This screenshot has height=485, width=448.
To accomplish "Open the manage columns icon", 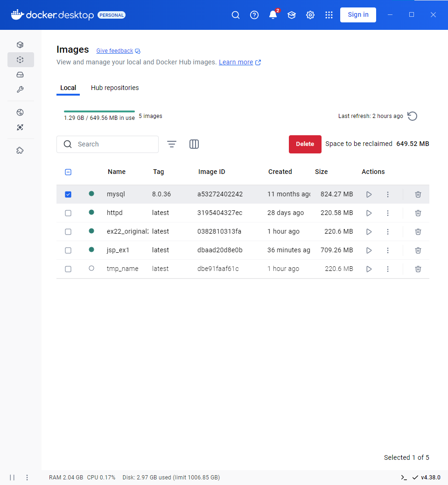I will click(x=194, y=144).
